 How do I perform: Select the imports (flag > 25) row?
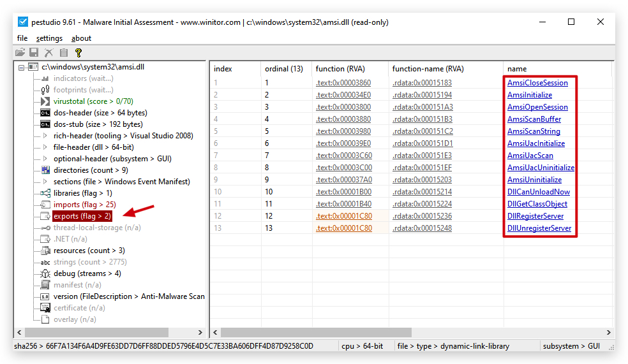pos(84,205)
